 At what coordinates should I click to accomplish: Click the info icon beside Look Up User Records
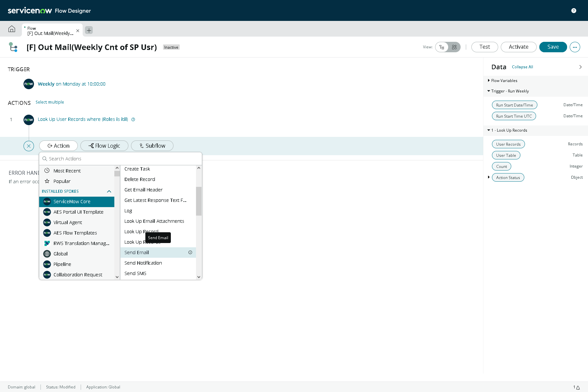pyautogui.click(x=133, y=120)
